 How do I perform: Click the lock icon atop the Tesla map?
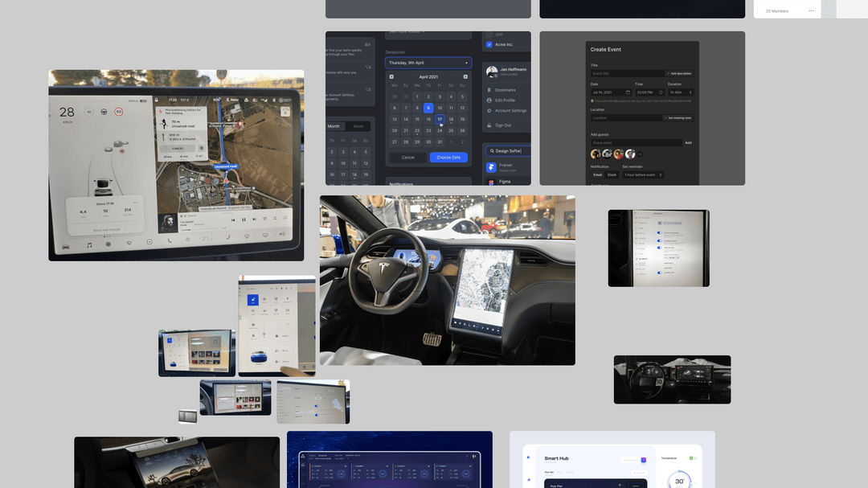[x=156, y=100]
